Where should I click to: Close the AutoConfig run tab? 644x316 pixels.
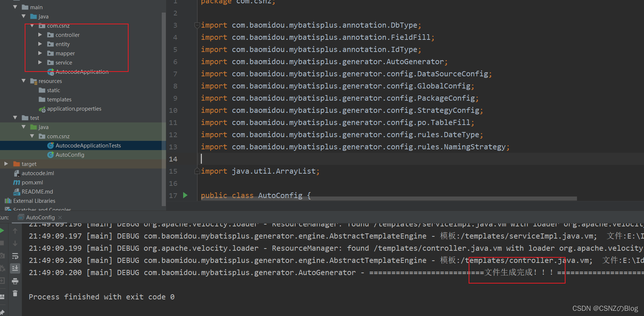60,218
